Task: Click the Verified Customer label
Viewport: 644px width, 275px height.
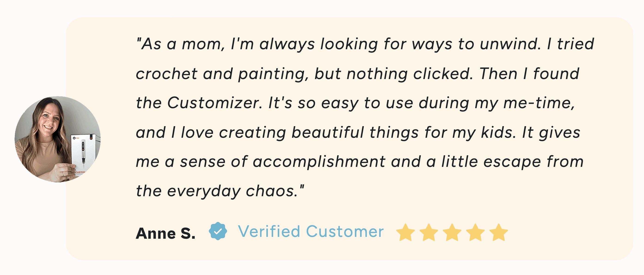Action: click(x=311, y=232)
